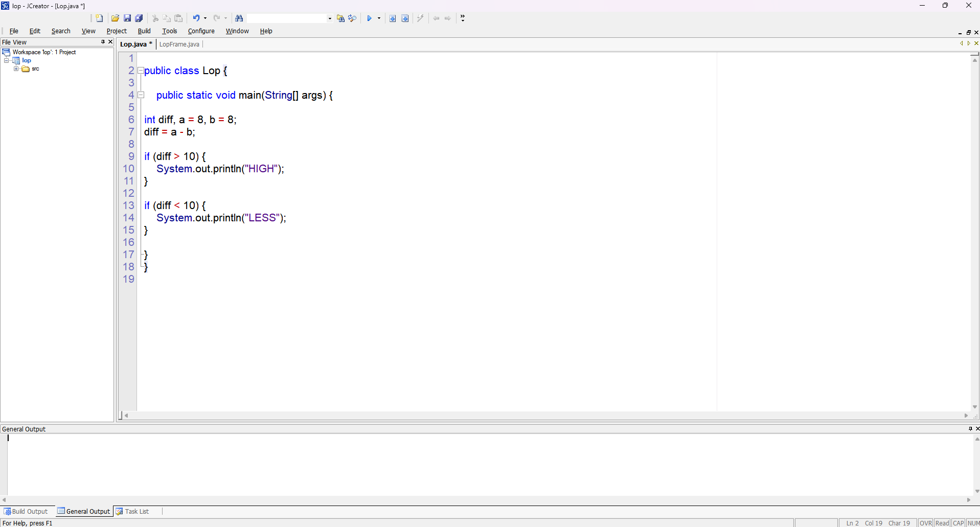Open the Build menu
The image size is (980, 527).
pos(144,31)
